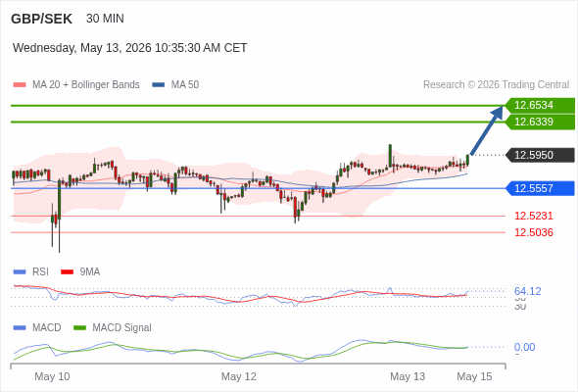Click the 12.5036 support level label
This screenshot has height=392, width=578.
point(534,232)
